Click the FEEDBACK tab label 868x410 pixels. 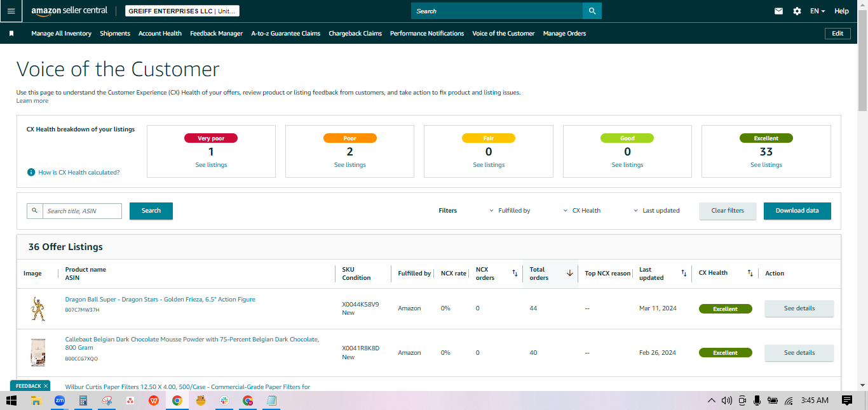click(x=28, y=386)
